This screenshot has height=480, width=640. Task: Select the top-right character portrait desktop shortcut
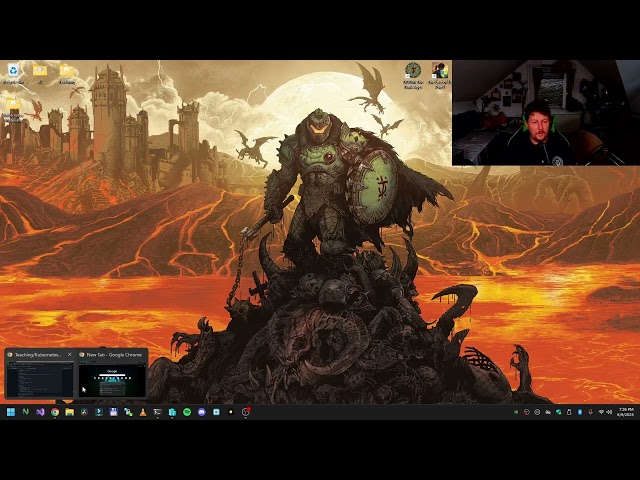(x=440, y=75)
